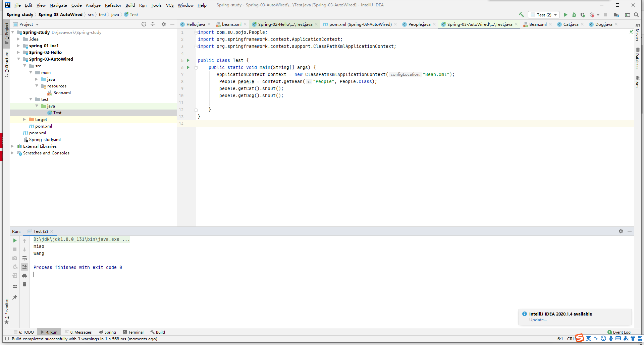Open Maven side tool window
644x345 pixels.
point(638,32)
